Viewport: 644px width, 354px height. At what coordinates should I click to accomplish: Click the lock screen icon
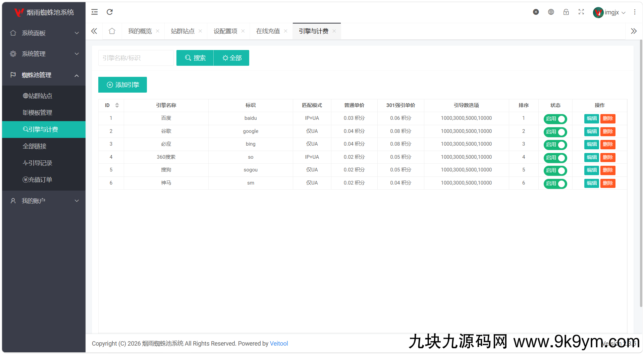click(x=566, y=12)
